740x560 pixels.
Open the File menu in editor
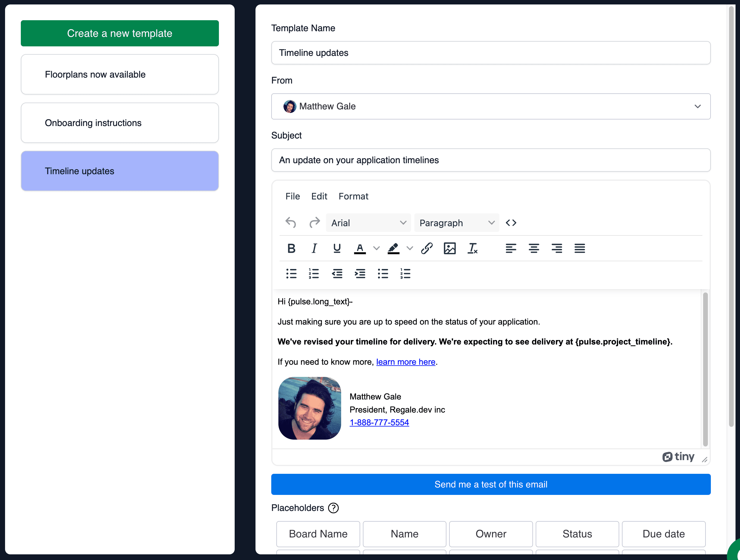[292, 196]
